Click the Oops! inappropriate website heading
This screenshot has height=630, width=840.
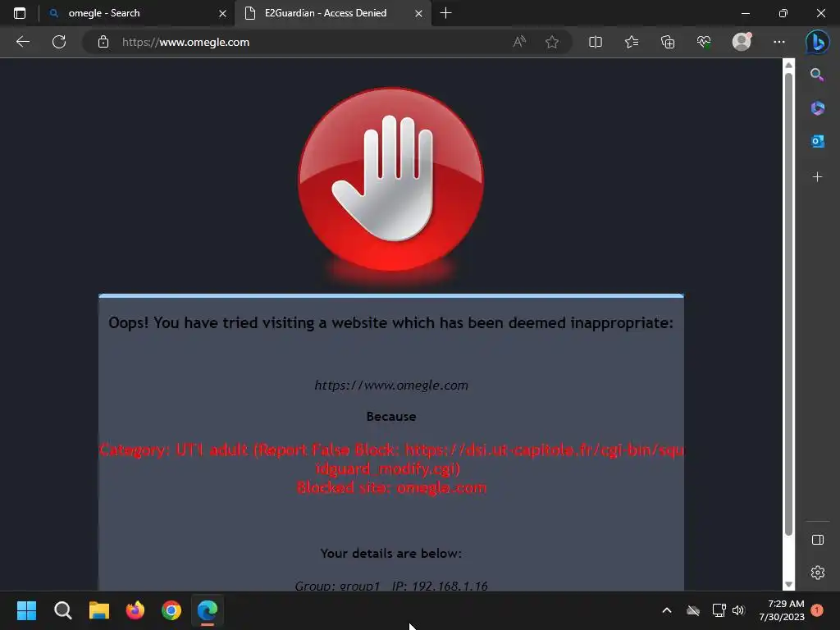390,323
